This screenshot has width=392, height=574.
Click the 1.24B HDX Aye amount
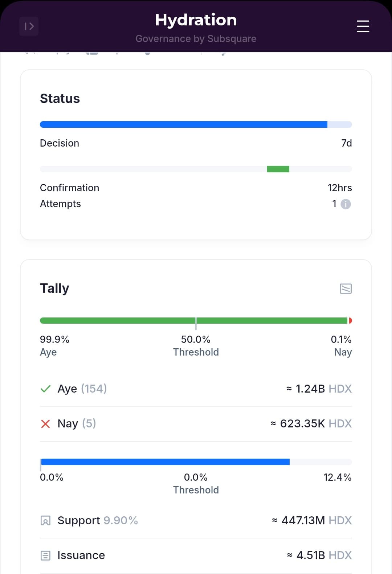tap(319, 389)
